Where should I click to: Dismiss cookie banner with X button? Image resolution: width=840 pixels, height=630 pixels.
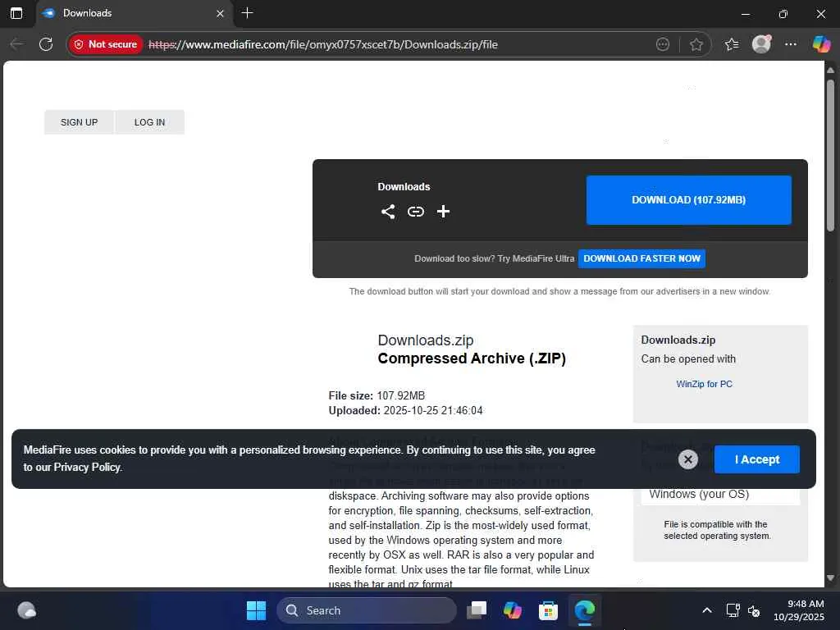pos(688,459)
